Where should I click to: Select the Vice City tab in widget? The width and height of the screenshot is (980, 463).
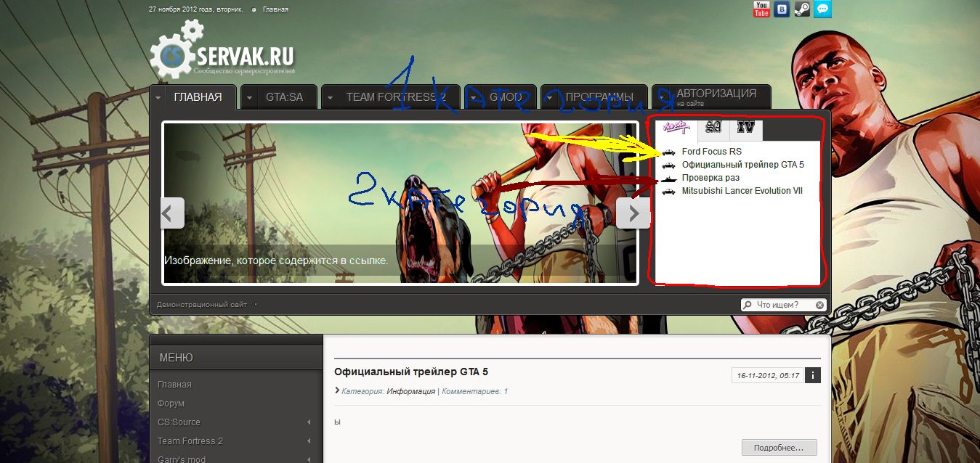point(676,129)
